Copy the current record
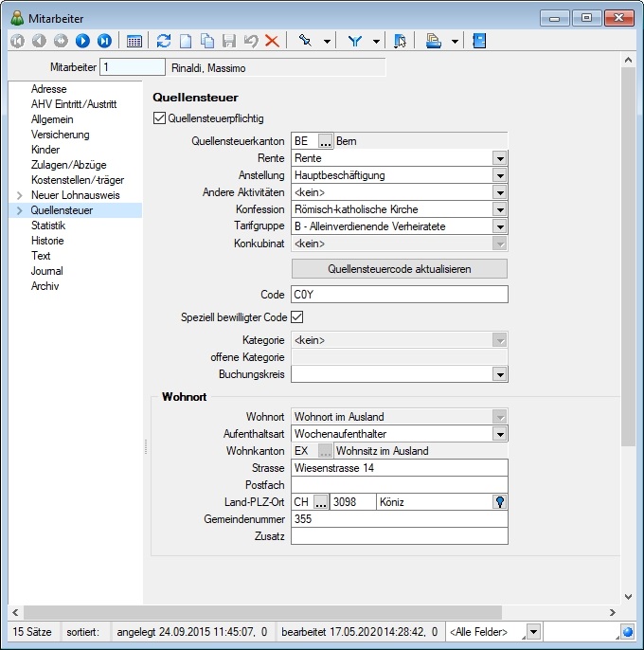The width and height of the screenshot is (644, 650). pyautogui.click(x=207, y=41)
